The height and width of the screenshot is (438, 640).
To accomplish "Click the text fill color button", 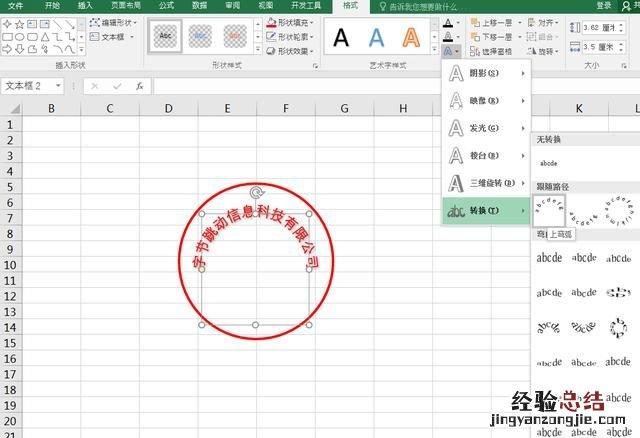I will point(448,23).
